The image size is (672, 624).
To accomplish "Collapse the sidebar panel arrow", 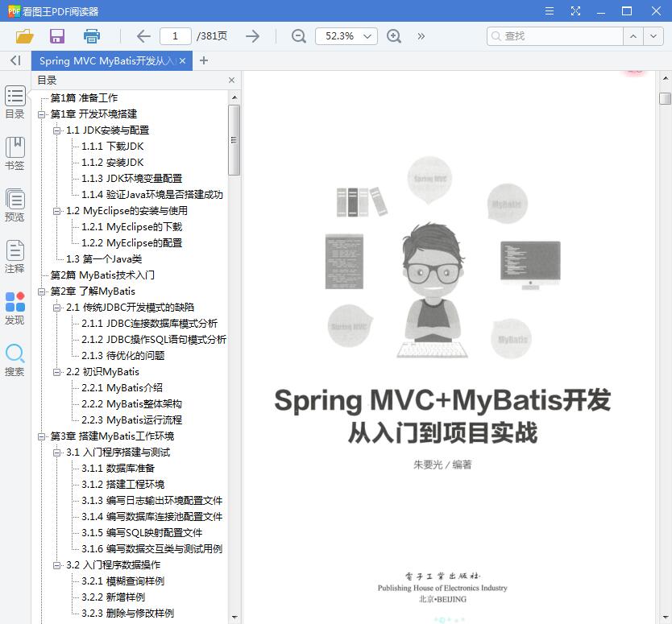I will (15, 61).
